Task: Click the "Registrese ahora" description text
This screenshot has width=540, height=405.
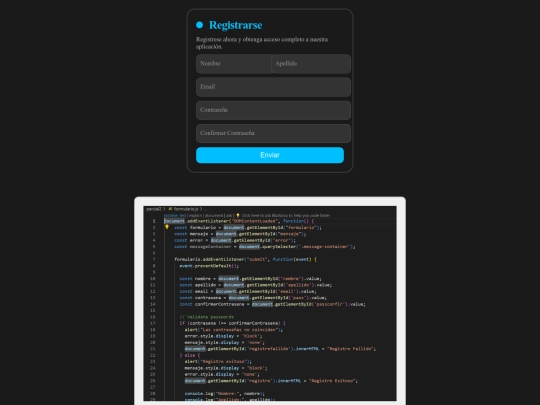Action: [x=262, y=43]
